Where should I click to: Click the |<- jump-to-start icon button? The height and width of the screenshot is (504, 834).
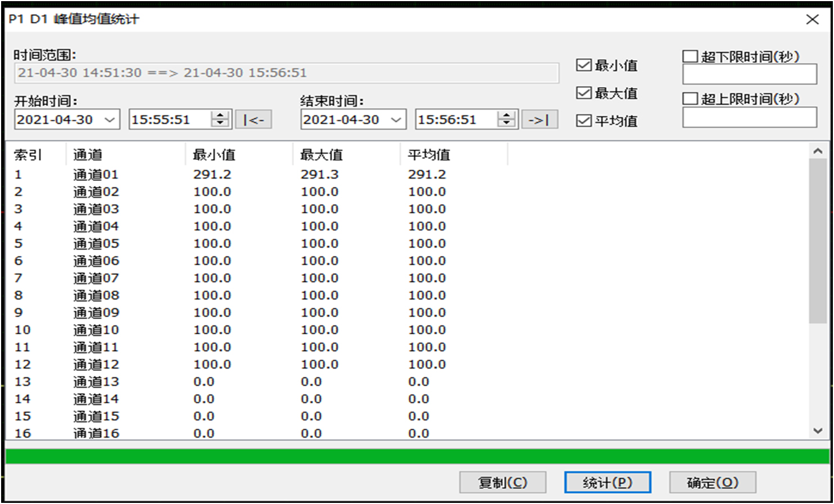pyautogui.click(x=253, y=119)
